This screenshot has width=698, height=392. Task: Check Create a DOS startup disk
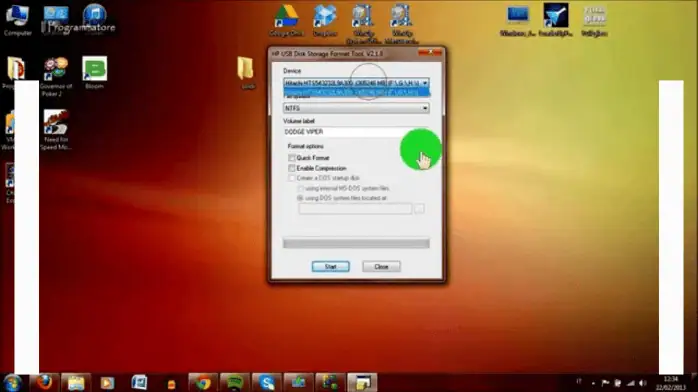tap(292, 178)
